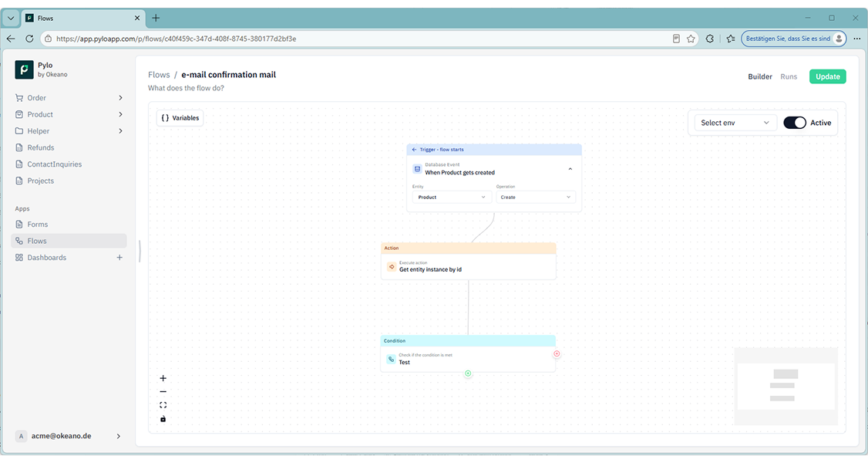This screenshot has width=868, height=463.
Task: Click the green Update button
Action: click(828, 76)
